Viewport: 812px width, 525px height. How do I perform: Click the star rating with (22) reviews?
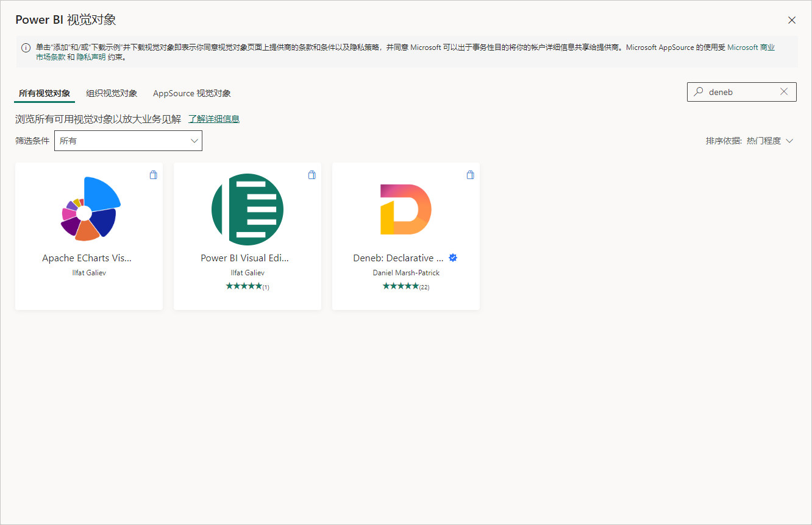(x=406, y=286)
